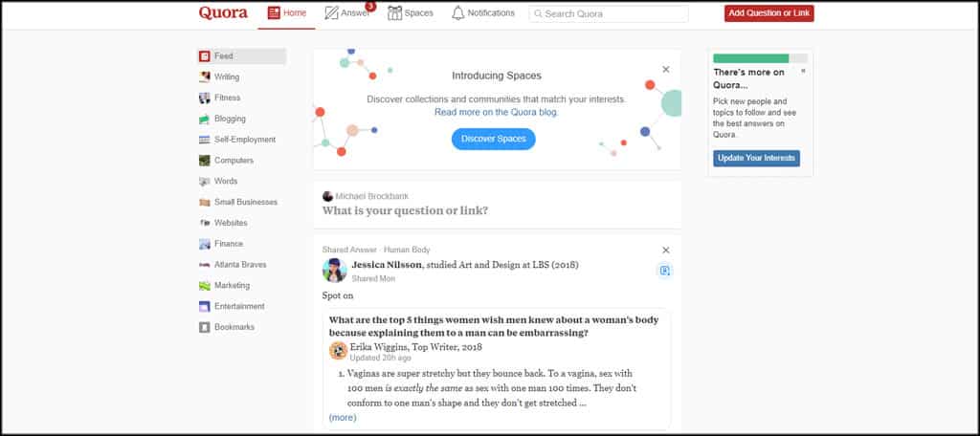This screenshot has width=980, height=436.
Task: Open the Notifications tab
Action: coord(483,13)
